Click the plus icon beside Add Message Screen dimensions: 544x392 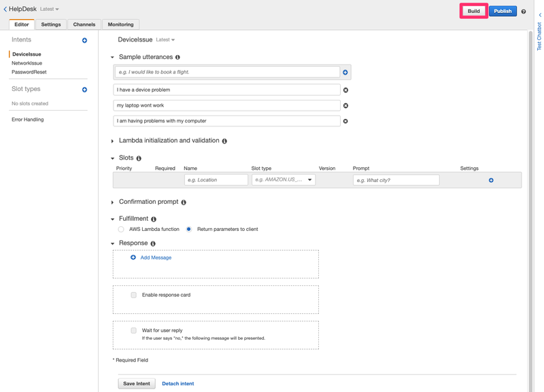pos(133,257)
